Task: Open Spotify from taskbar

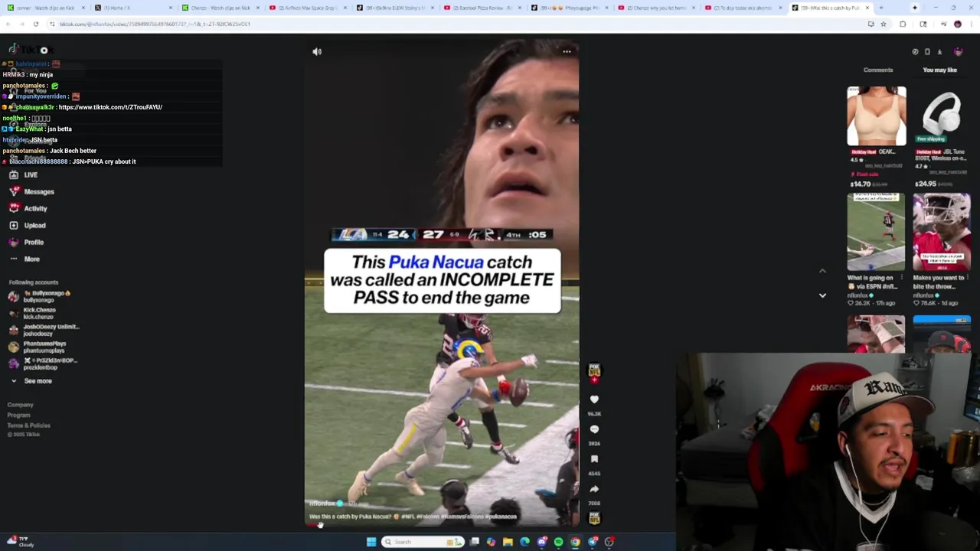Action: (558, 542)
